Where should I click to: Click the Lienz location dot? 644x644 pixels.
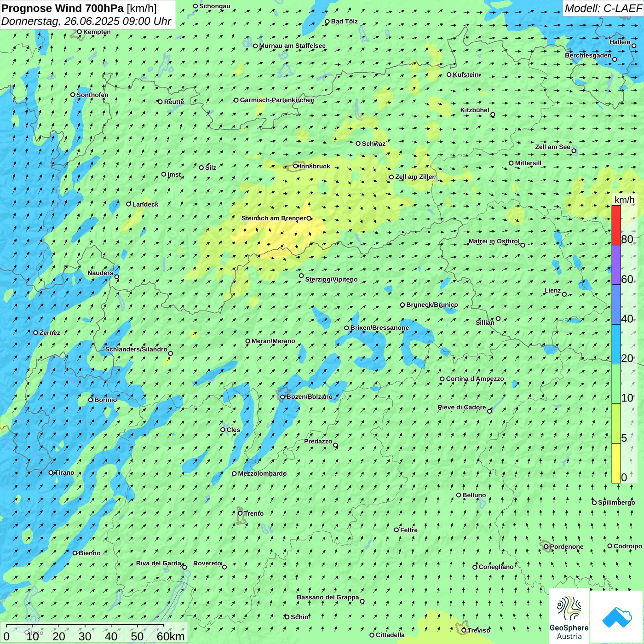(x=564, y=294)
